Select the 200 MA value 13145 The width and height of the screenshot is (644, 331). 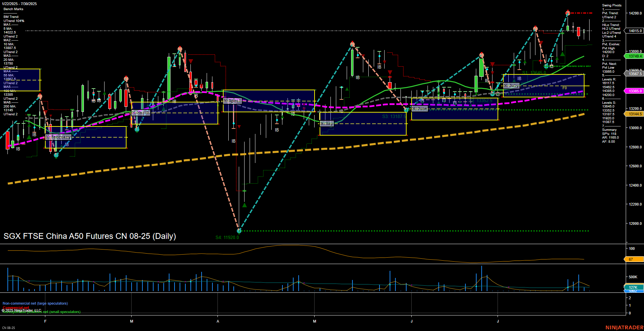tap(8, 110)
